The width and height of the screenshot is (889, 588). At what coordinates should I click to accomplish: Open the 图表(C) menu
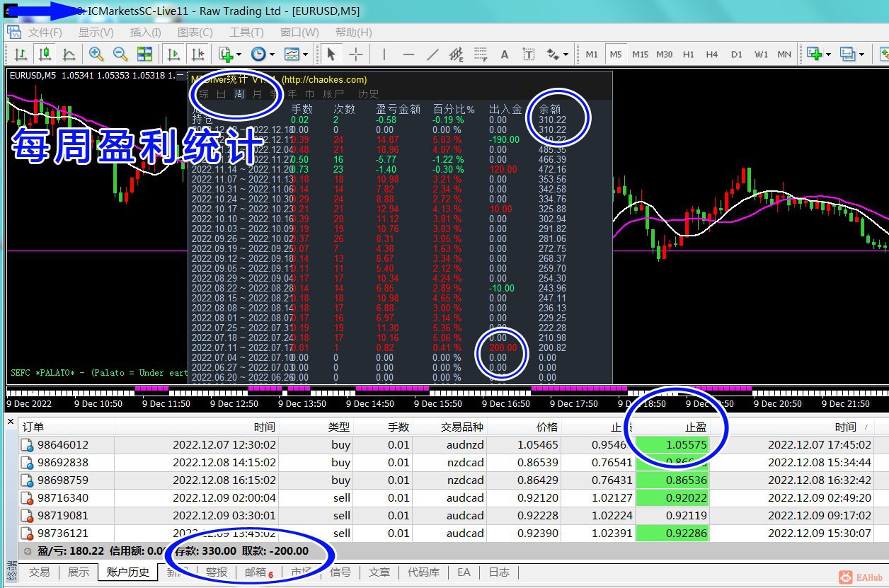[x=195, y=33]
